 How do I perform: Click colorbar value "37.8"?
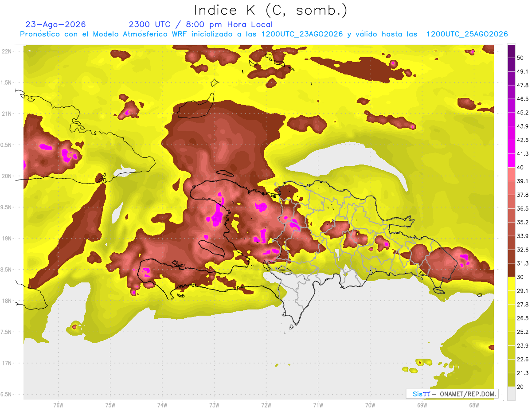[x=522, y=195]
